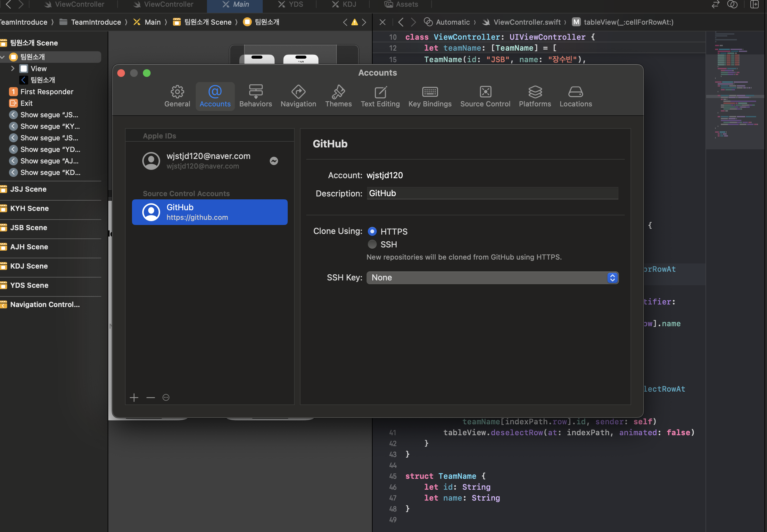Open the Platforms preferences pane
This screenshot has width=767, height=532.
(x=535, y=96)
